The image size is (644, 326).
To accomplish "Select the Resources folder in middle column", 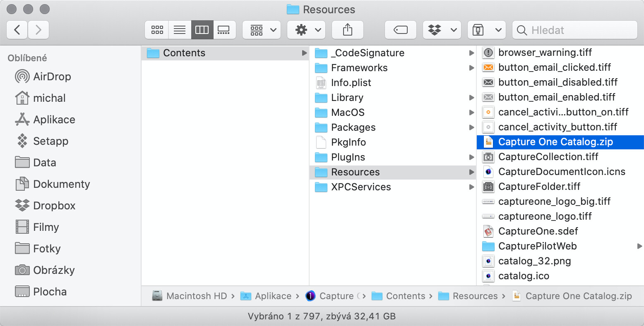I will click(x=393, y=172).
